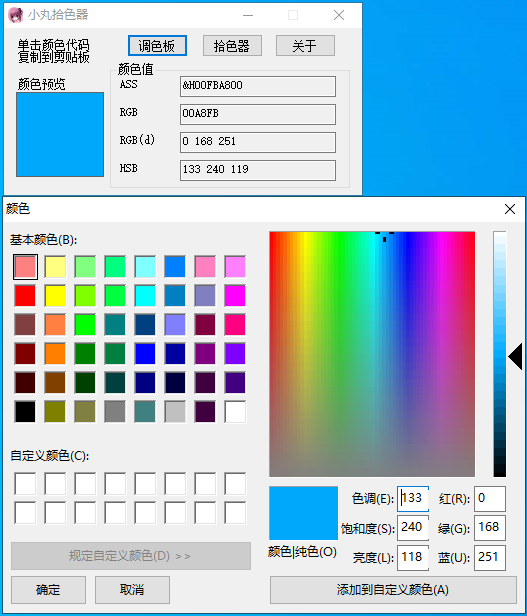Viewport: 527px width, 616px height.
Task: Select the first empty custom color slot
Action: [x=25, y=484]
